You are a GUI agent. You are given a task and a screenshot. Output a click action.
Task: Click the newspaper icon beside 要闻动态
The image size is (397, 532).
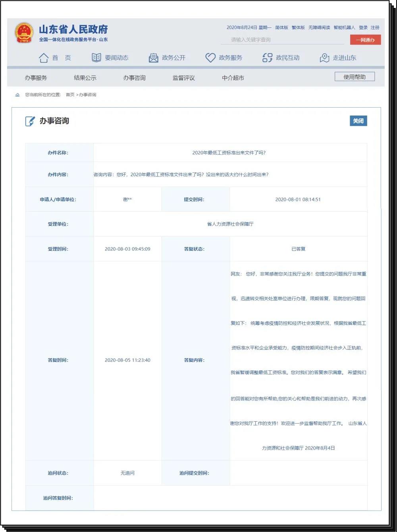(96, 58)
